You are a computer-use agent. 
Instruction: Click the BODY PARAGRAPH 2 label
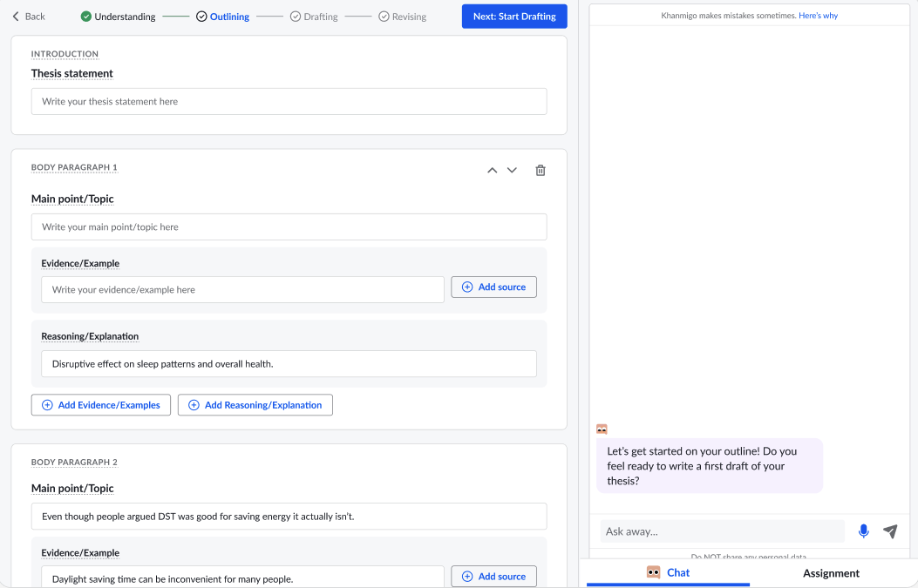click(x=74, y=463)
